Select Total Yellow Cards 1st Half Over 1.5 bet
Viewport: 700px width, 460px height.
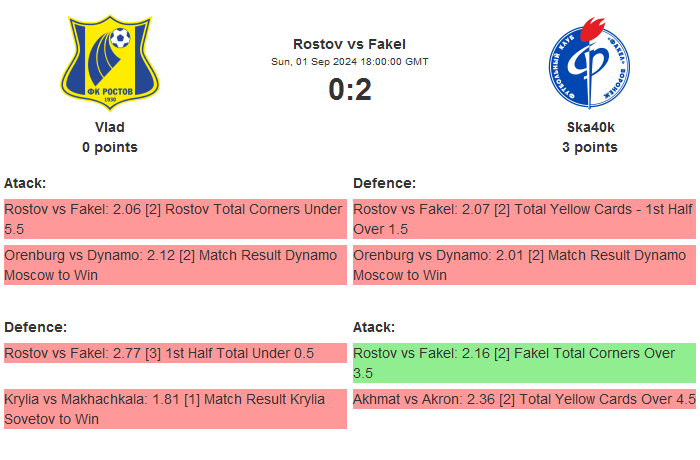tap(524, 219)
